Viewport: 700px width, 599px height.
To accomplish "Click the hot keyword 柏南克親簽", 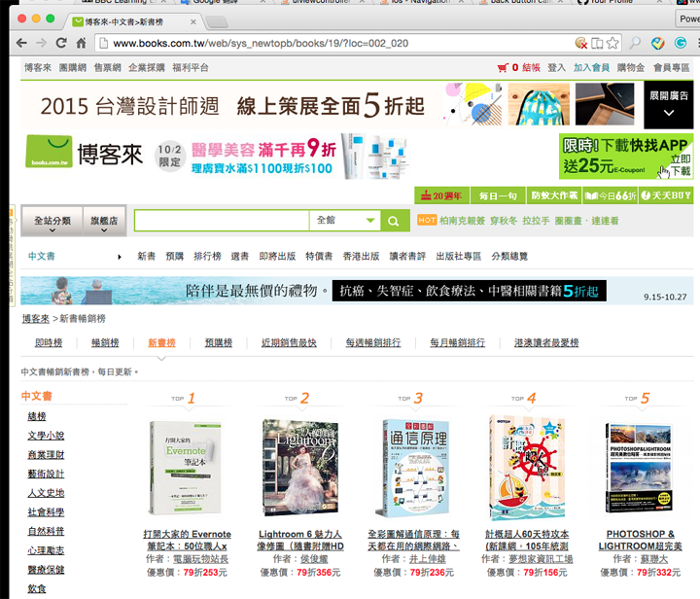I will (x=462, y=221).
